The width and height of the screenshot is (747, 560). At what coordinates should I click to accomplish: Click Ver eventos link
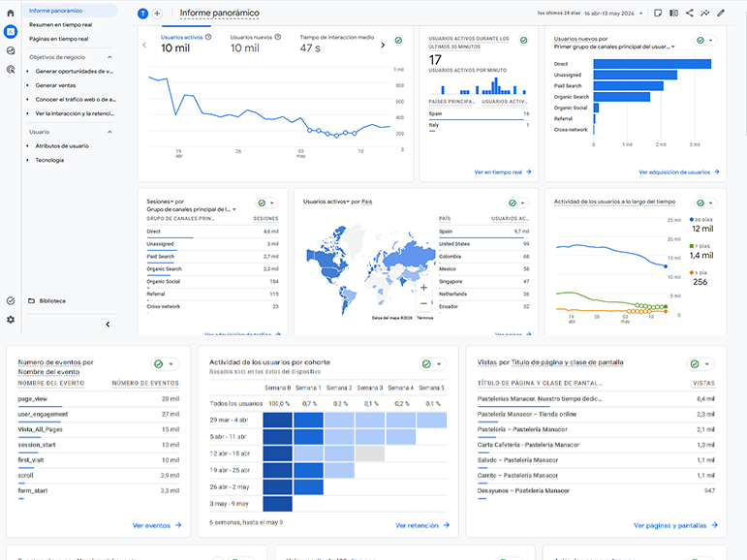pyautogui.click(x=157, y=525)
